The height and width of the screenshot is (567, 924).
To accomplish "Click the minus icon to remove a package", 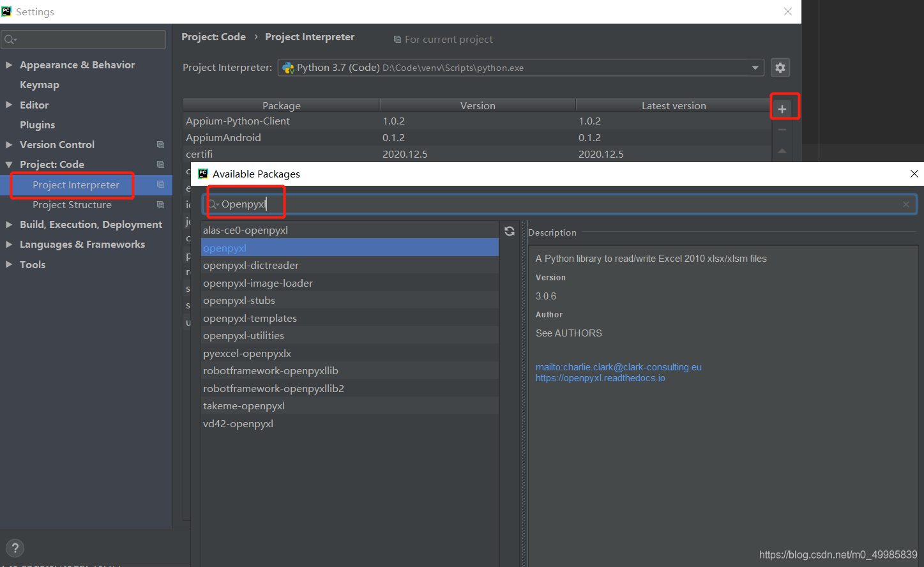I will (x=782, y=130).
